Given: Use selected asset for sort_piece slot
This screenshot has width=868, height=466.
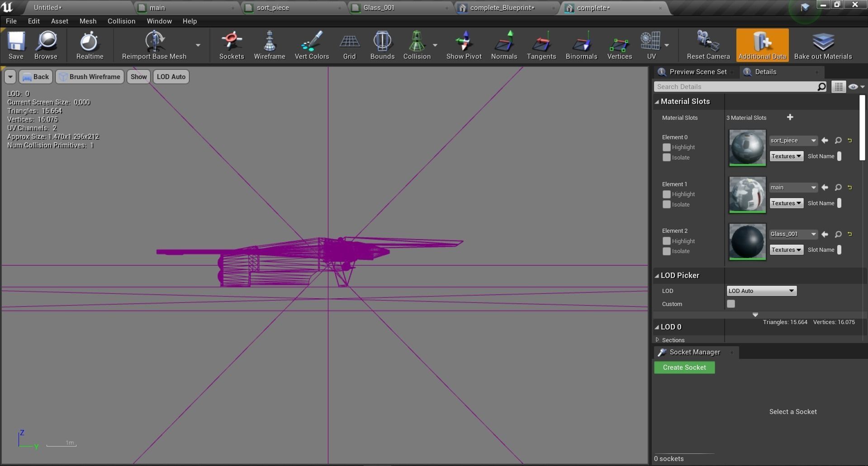Looking at the screenshot, I should [825, 141].
